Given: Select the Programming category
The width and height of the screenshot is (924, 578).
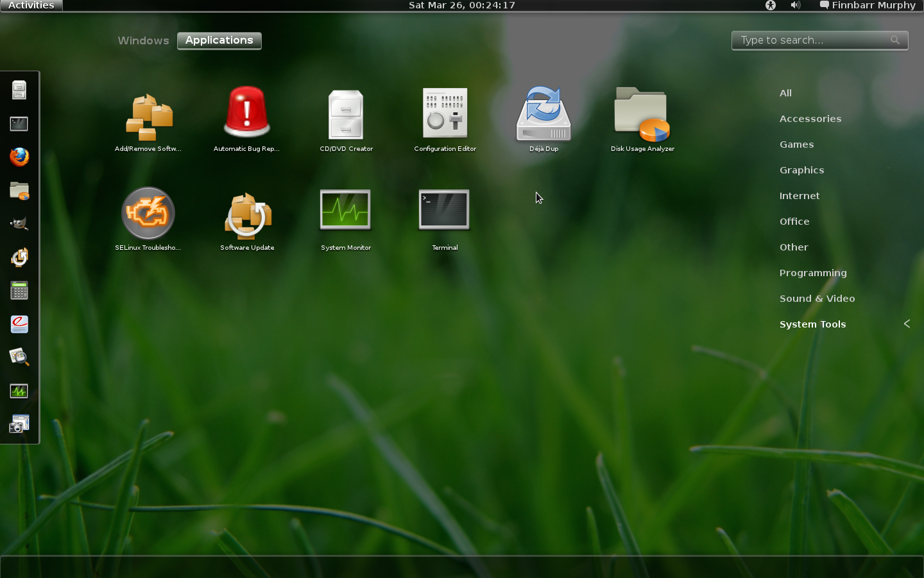Looking at the screenshot, I should tap(813, 273).
